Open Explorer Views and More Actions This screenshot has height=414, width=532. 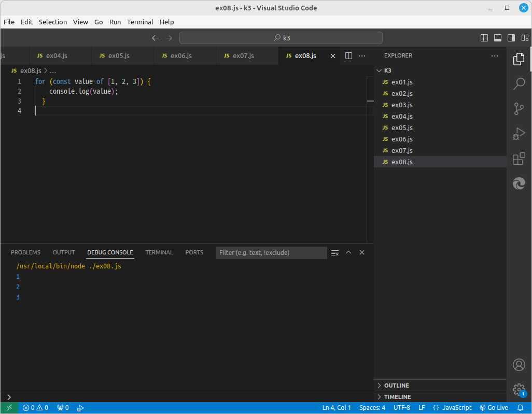[x=495, y=55]
